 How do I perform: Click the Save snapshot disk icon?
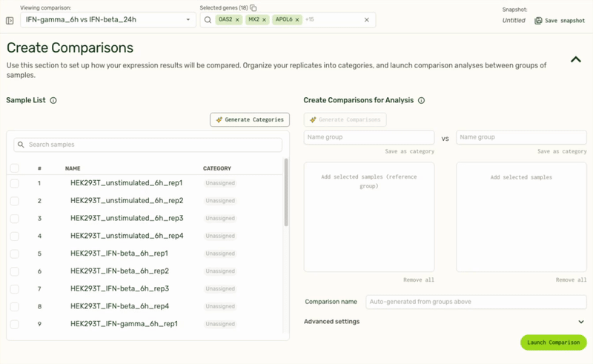538,21
